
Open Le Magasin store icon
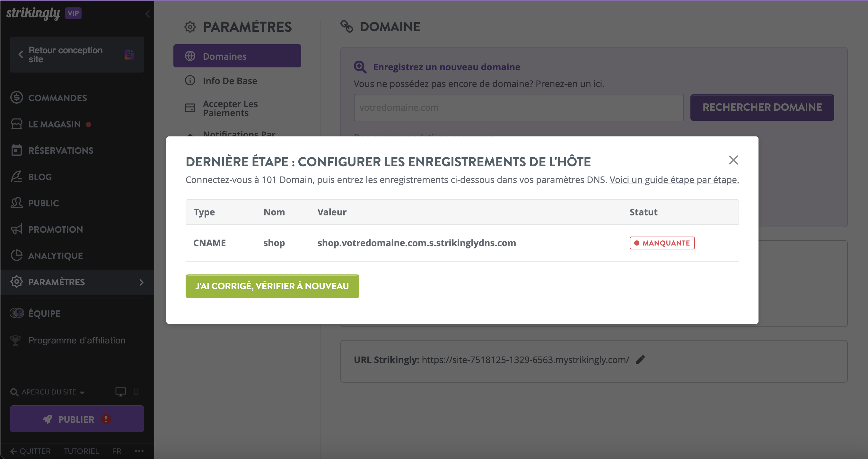(x=16, y=124)
